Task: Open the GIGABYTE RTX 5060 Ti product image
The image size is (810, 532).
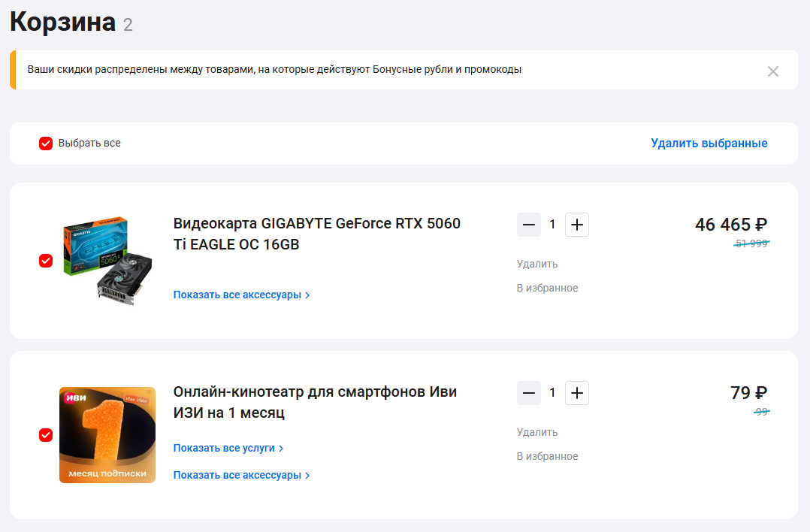Action: point(107,261)
